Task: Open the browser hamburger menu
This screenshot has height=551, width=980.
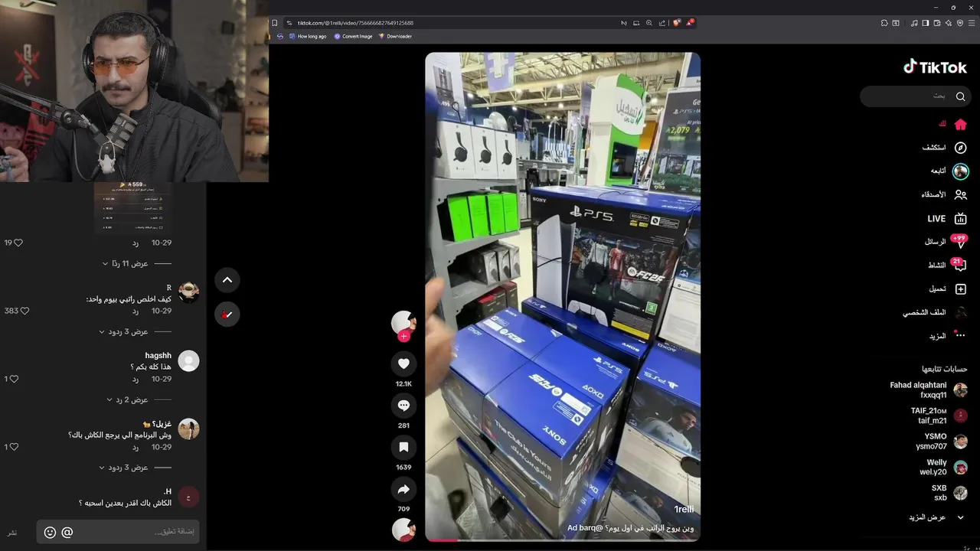Action: click(972, 23)
